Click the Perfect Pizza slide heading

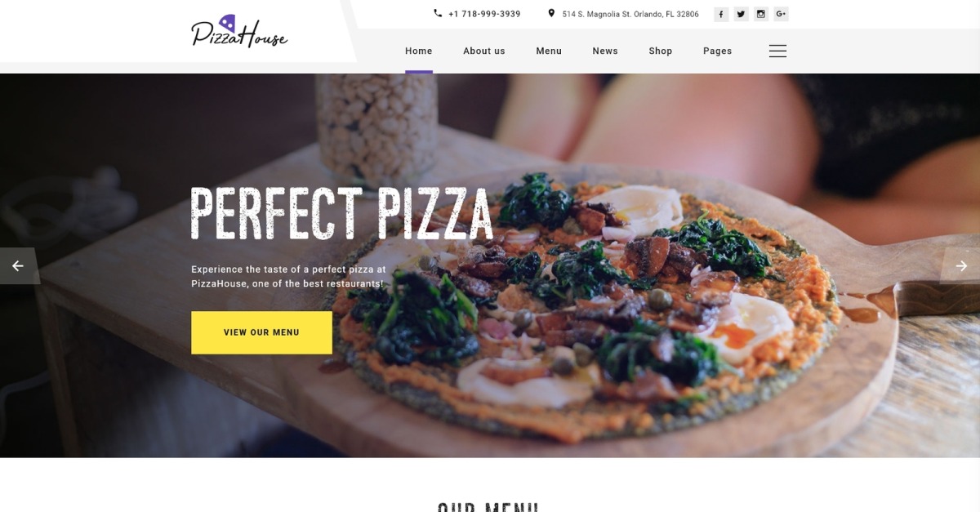tap(342, 214)
